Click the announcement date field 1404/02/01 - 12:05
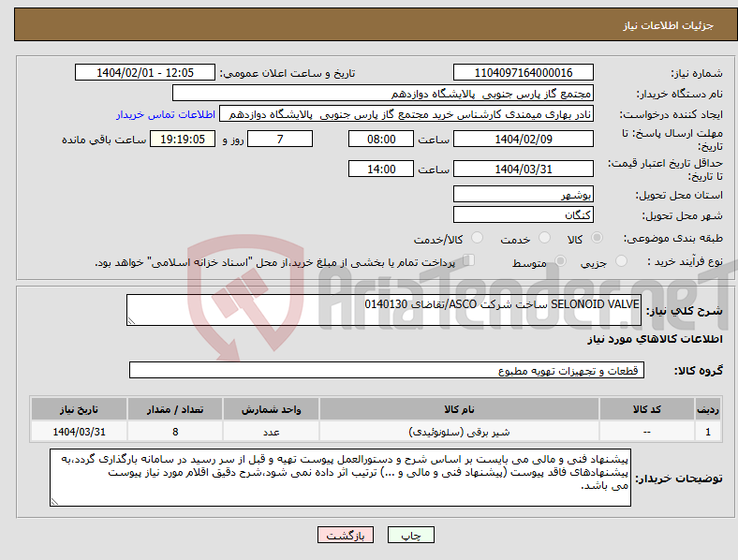The image size is (738, 560). click(145, 72)
